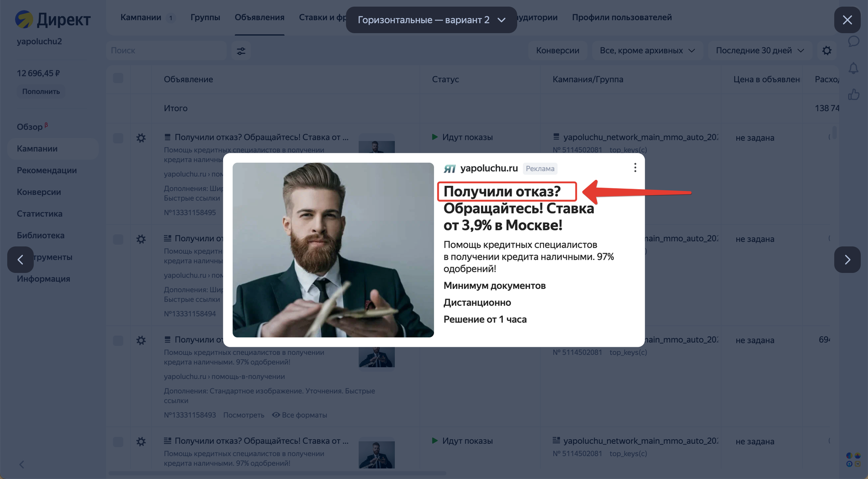Screen dimensions: 868x479
Task: Open 'Статистика' in the left sidebar
Action: (39, 213)
